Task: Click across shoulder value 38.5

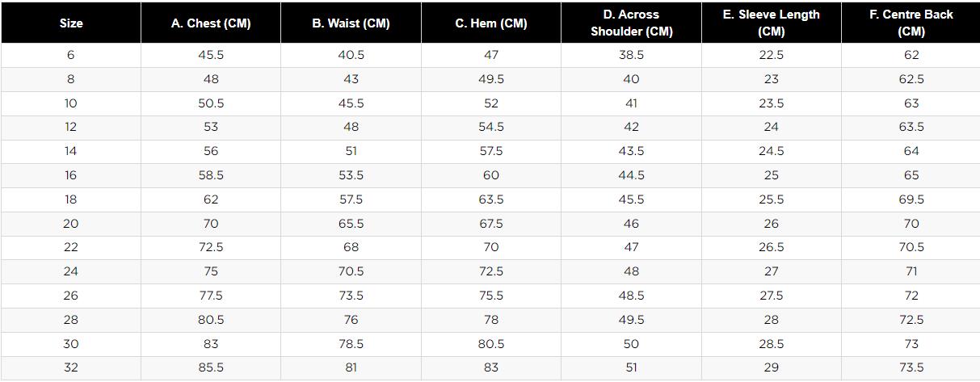Action: click(x=631, y=55)
